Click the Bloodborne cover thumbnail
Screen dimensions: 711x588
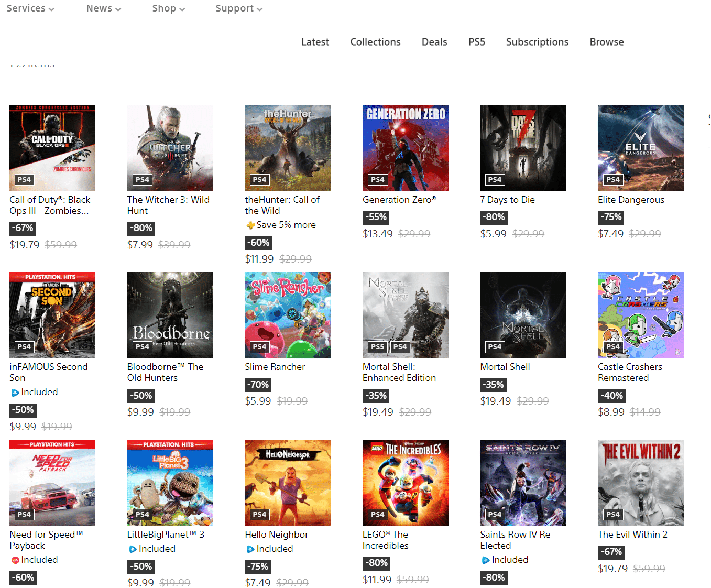170,315
